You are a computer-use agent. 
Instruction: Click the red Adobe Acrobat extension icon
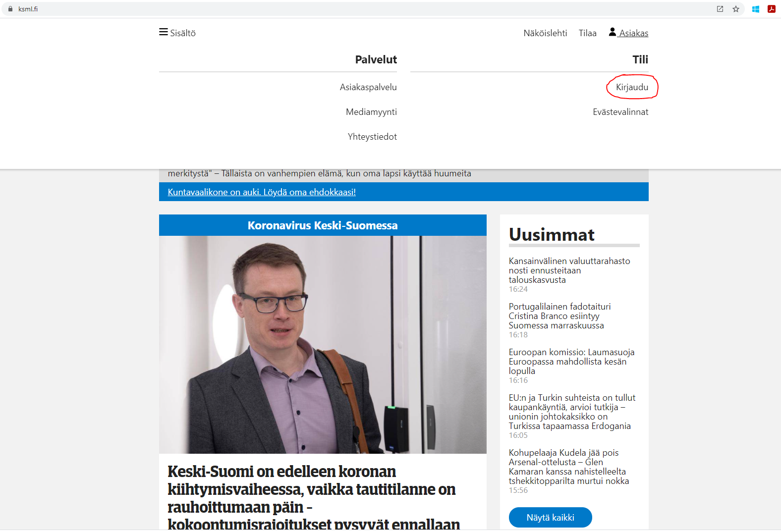coord(772,9)
